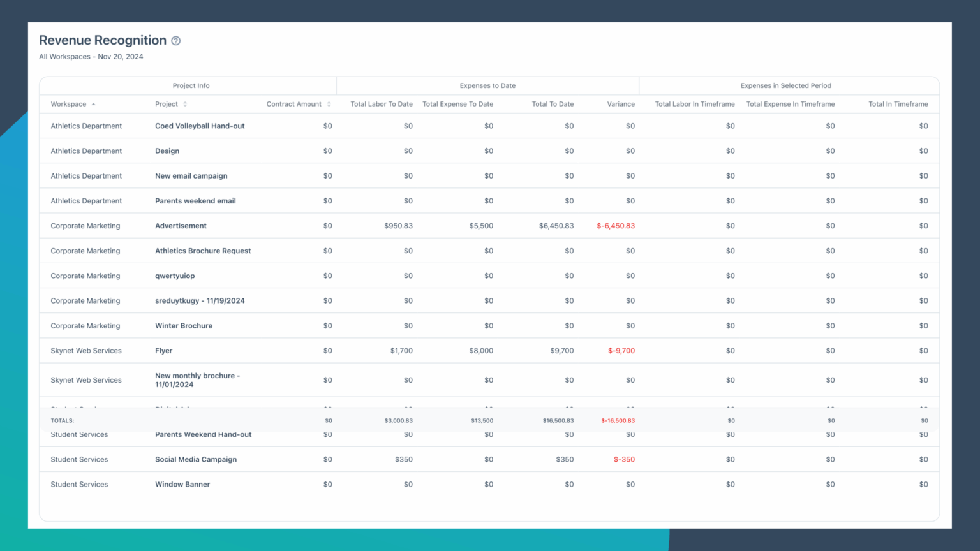Open the Flyer project under Skynet Web Services
Image resolution: width=980 pixels, height=551 pixels.
[163, 350]
